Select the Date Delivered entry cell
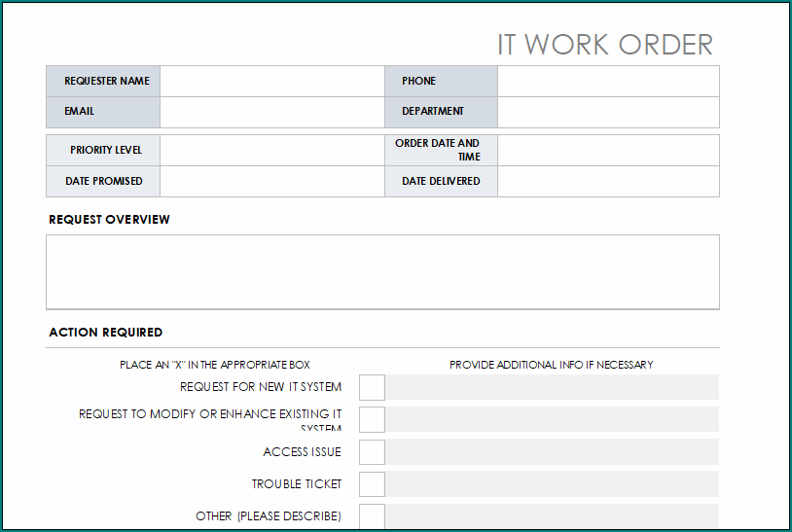The height and width of the screenshot is (532, 792). [x=608, y=182]
